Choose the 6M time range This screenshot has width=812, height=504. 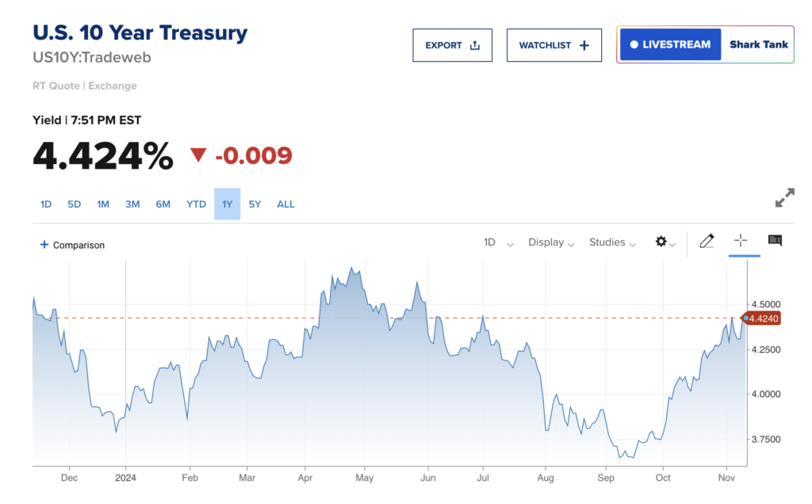[163, 204]
